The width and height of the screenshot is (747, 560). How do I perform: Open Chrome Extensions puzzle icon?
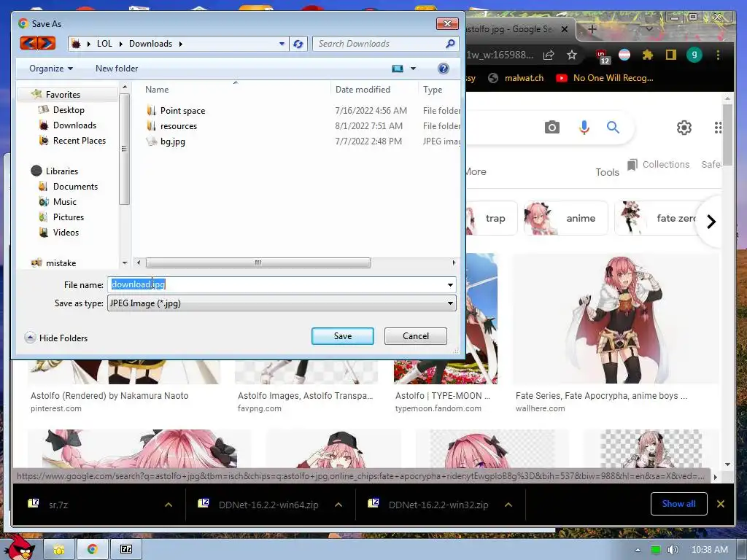(x=648, y=55)
